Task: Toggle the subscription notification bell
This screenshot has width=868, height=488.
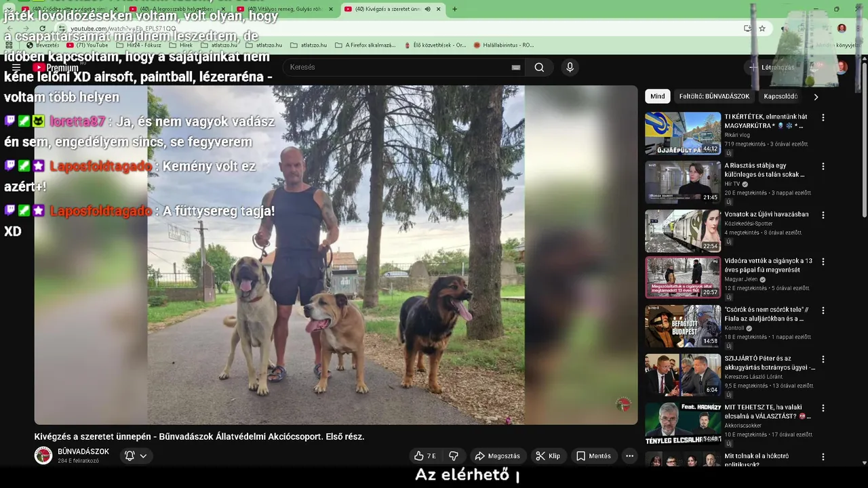Action: (130, 456)
